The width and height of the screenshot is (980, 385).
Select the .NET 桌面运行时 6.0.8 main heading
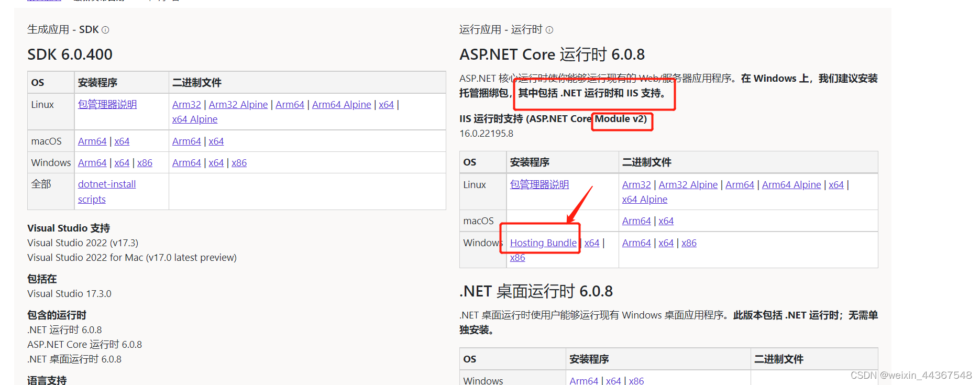(536, 291)
